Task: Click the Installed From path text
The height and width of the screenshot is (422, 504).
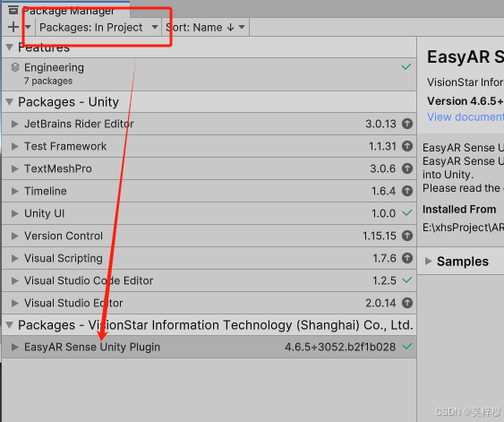Action: point(463,228)
